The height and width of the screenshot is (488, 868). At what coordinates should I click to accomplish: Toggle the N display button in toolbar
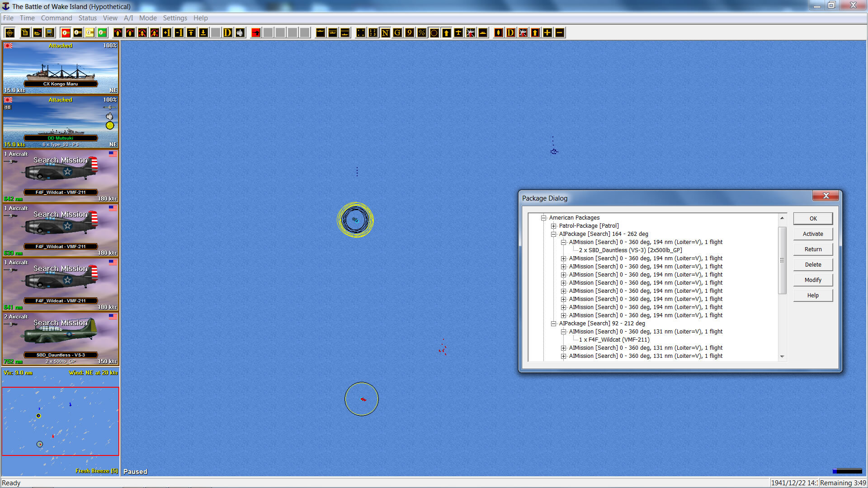[x=385, y=33]
